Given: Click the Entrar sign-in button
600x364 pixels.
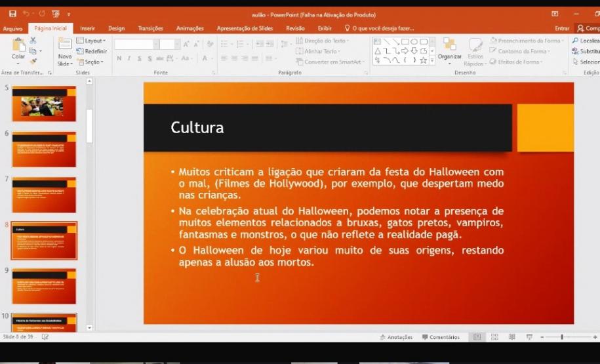Looking at the screenshot, I should pos(562,28).
